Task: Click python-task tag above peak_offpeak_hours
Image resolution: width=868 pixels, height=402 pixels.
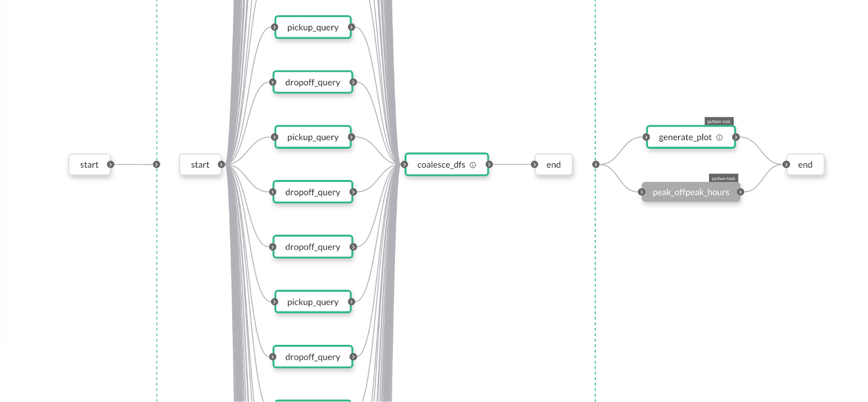Action: (x=724, y=178)
